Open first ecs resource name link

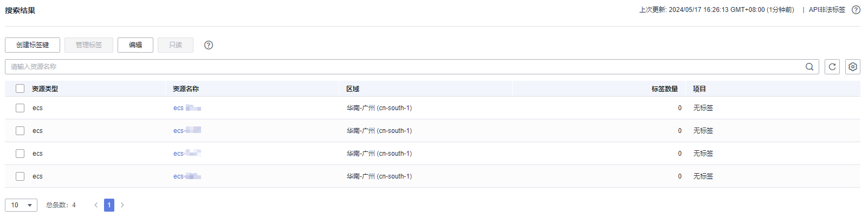pyautogui.click(x=187, y=108)
